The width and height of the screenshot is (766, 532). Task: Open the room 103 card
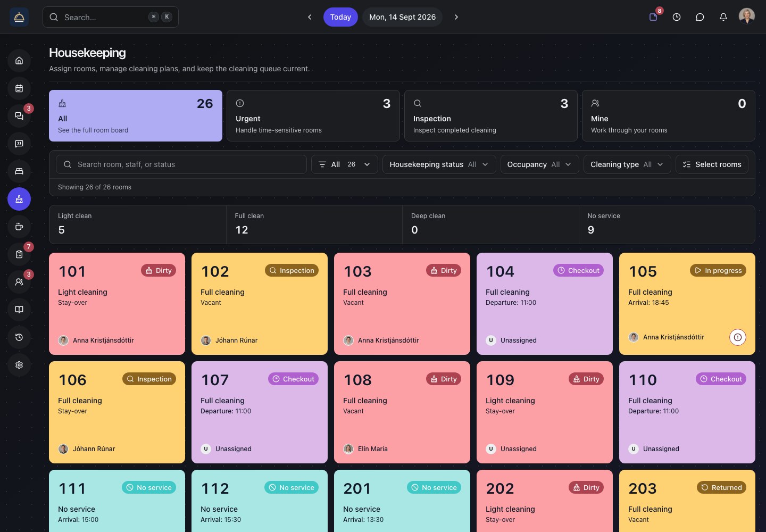tap(402, 304)
